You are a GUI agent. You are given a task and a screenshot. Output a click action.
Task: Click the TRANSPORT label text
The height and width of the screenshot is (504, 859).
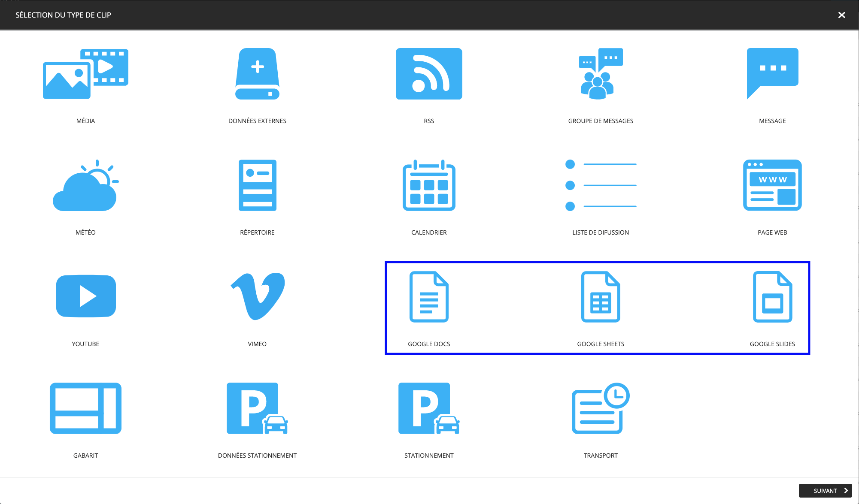[x=601, y=456]
